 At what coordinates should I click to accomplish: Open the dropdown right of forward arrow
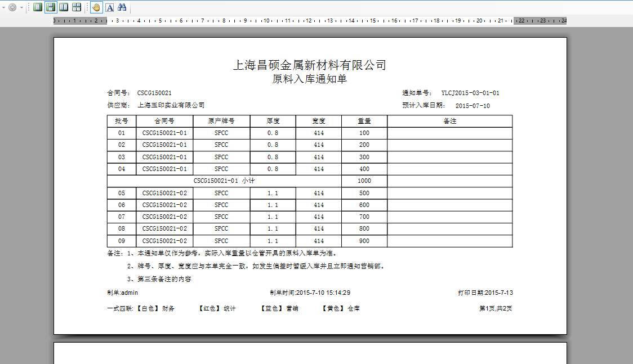click(21, 7)
